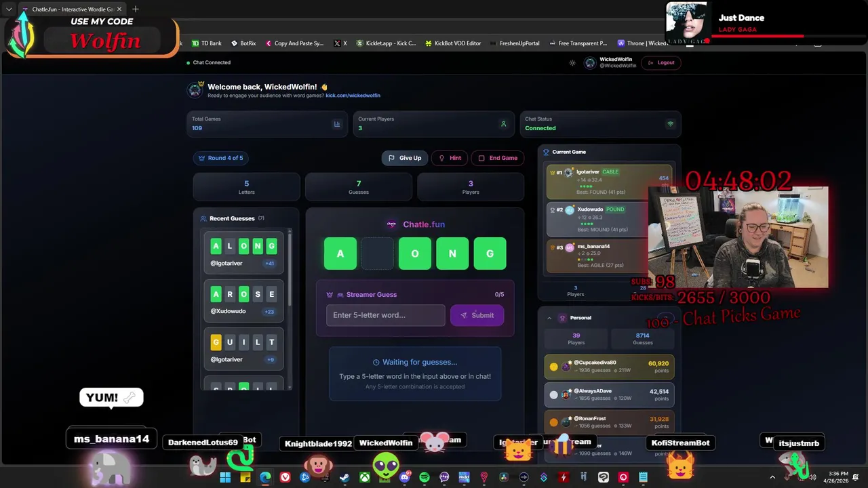Click the Chat Status wifi icon
The height and width of the screenshot is (488, 868).
pos(671,124)
